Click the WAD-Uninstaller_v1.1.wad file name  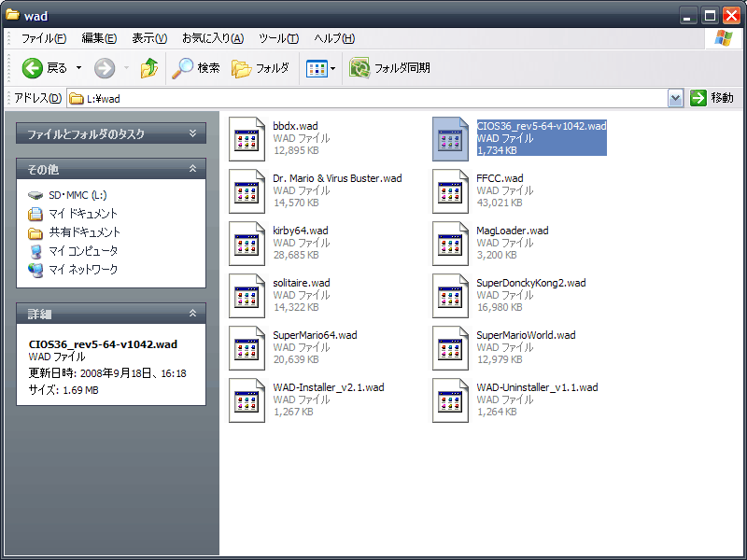click(538, 388)
